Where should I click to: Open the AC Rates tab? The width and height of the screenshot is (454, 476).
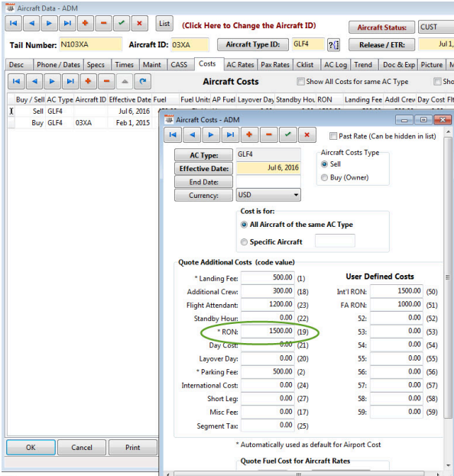point(240,65)
